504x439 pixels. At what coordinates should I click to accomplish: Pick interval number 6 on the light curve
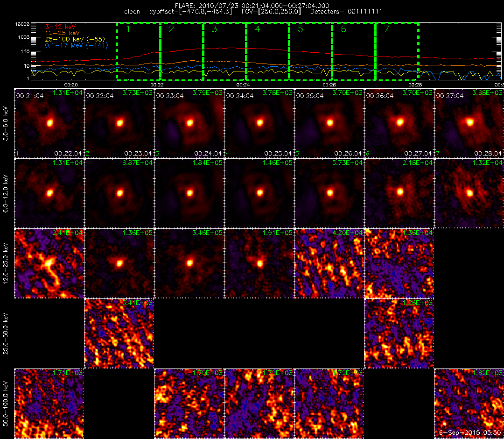[354, 51]
